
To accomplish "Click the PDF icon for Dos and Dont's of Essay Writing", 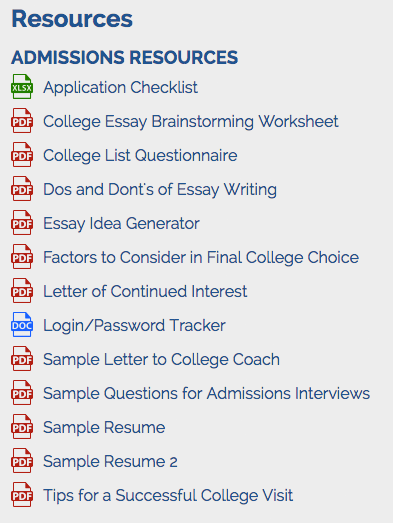I will coord(22,189).
